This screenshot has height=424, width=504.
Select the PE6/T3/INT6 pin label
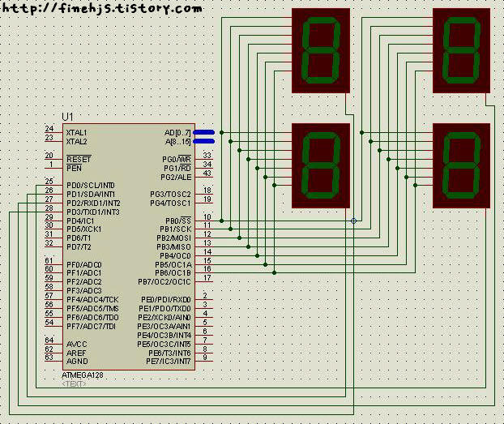[x=169, y=353]
